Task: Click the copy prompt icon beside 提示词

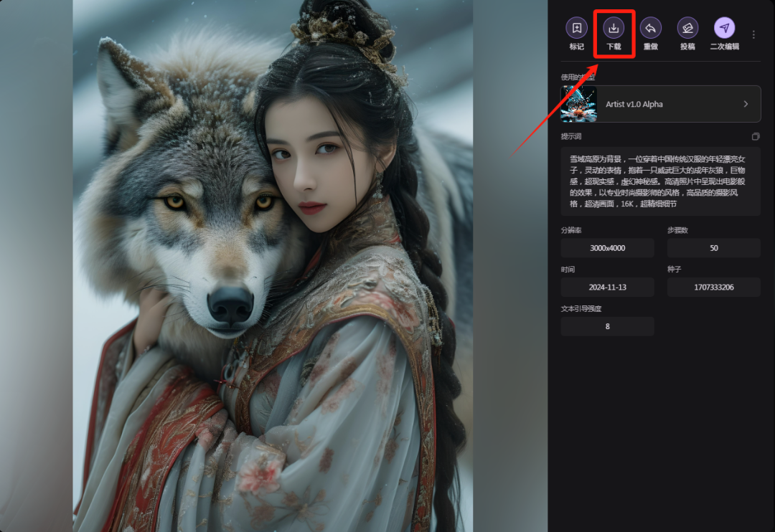Action: pos(756,136)
